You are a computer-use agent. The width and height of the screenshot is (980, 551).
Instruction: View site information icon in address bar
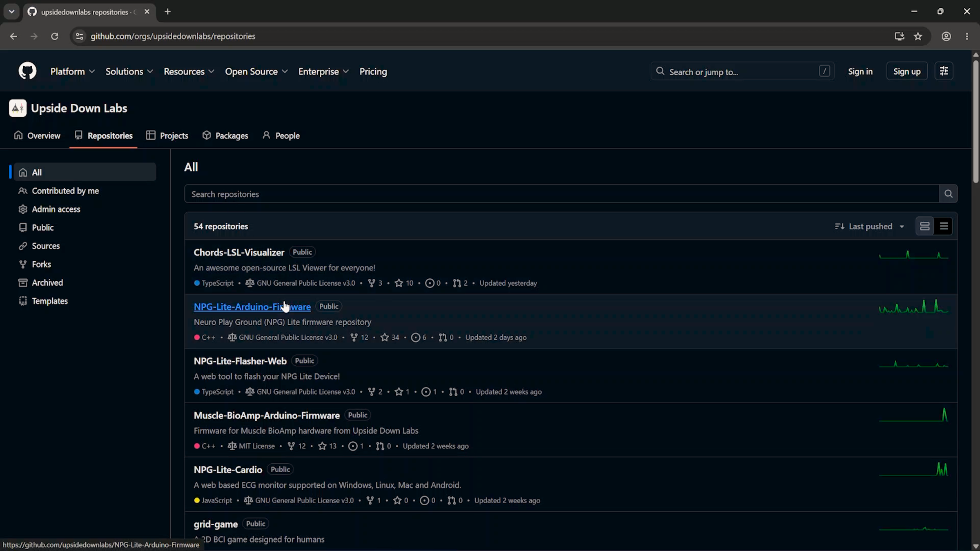pyautogui.click(x=80, y=36)
